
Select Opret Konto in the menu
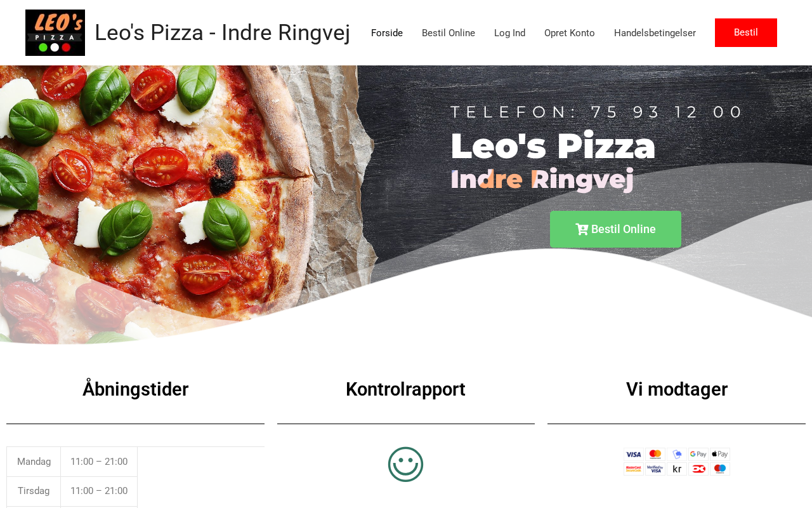(x=570, y=33)
